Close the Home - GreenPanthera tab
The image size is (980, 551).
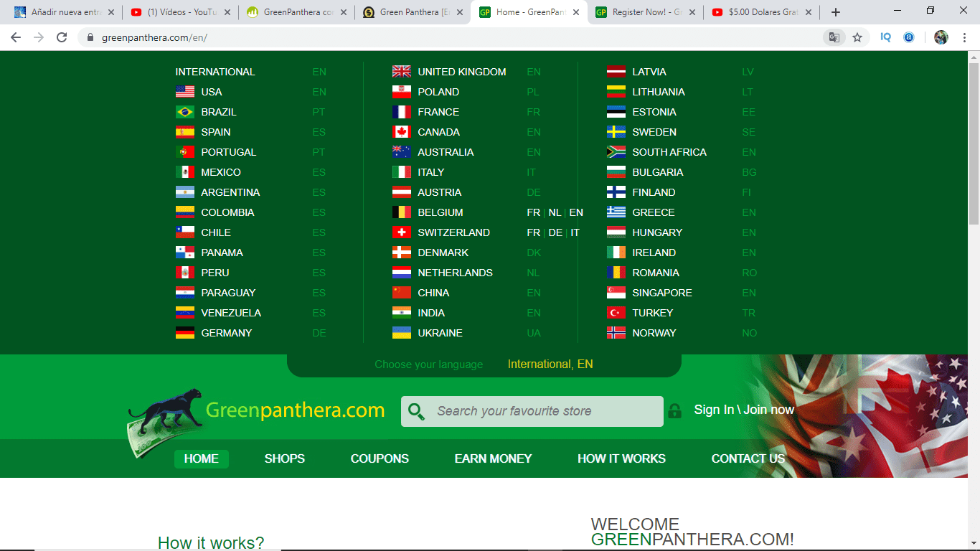(575, 12)
